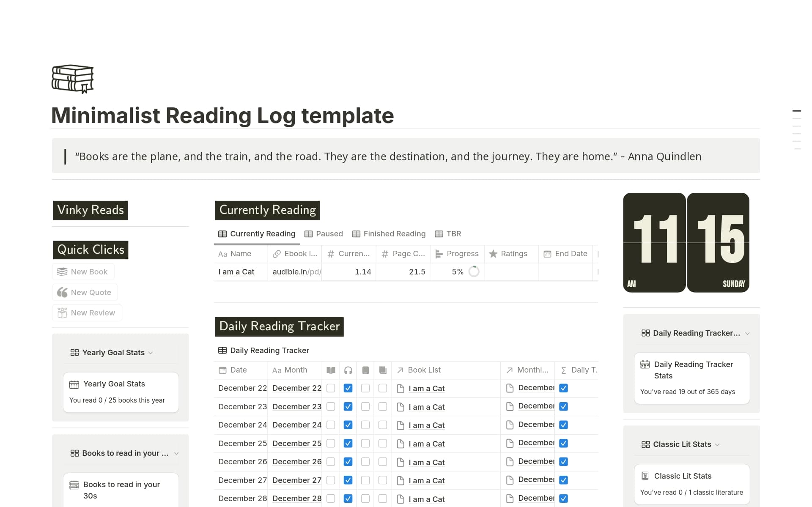Open the Daily Reading Tracker Stats card
The image size is (812, 507).
pos(692,378)
